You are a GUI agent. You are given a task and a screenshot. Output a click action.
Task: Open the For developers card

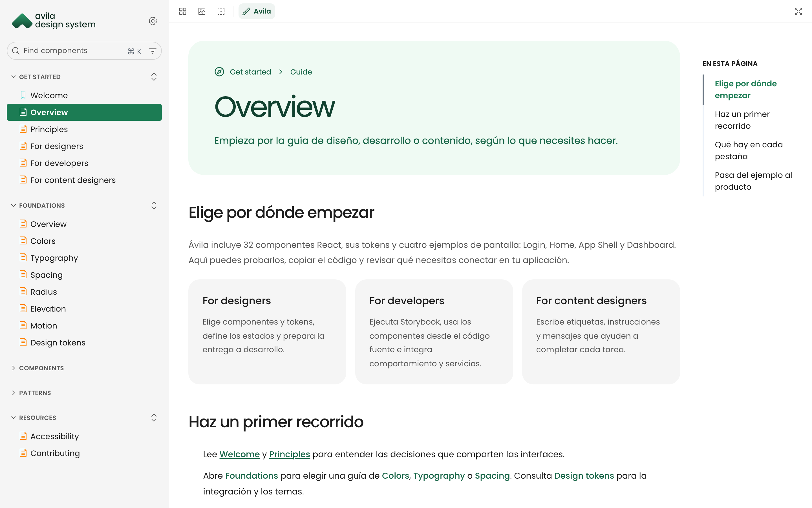[434, 332]
